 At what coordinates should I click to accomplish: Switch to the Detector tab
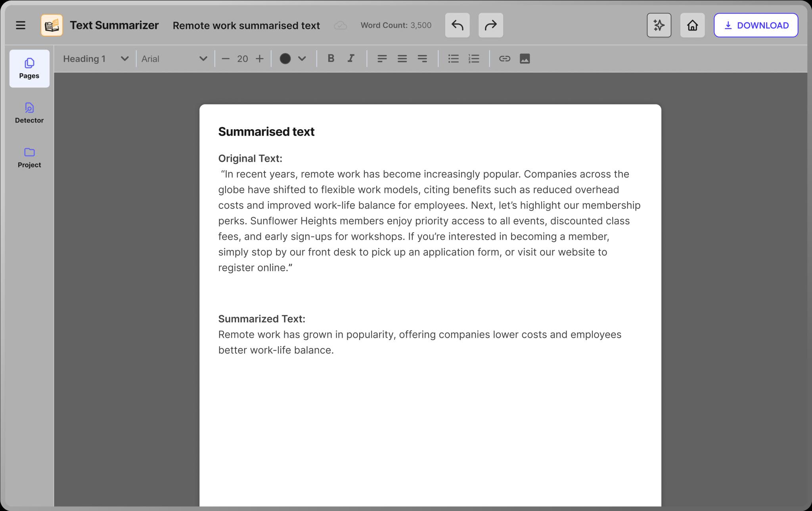(29, 113)
